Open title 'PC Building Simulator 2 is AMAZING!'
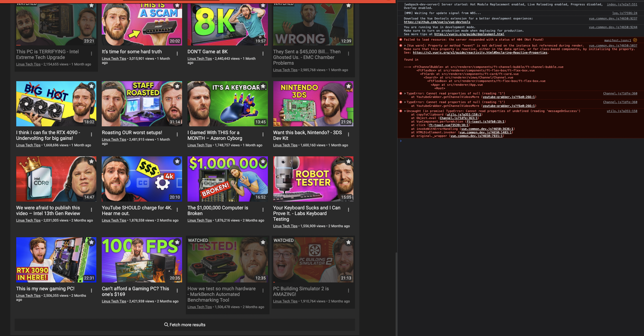The width and height of the screenshot is (644, 336). [301, 291]
